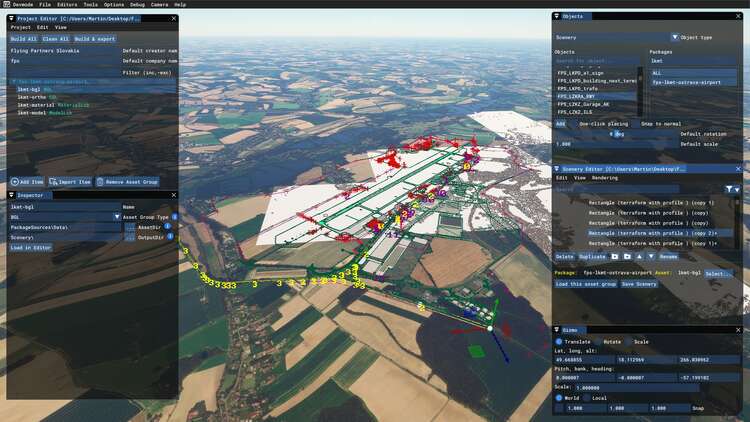The width and height of the screenshot is (750, 422).
Task: Open the Options menu
Action: tap(114, 4)
